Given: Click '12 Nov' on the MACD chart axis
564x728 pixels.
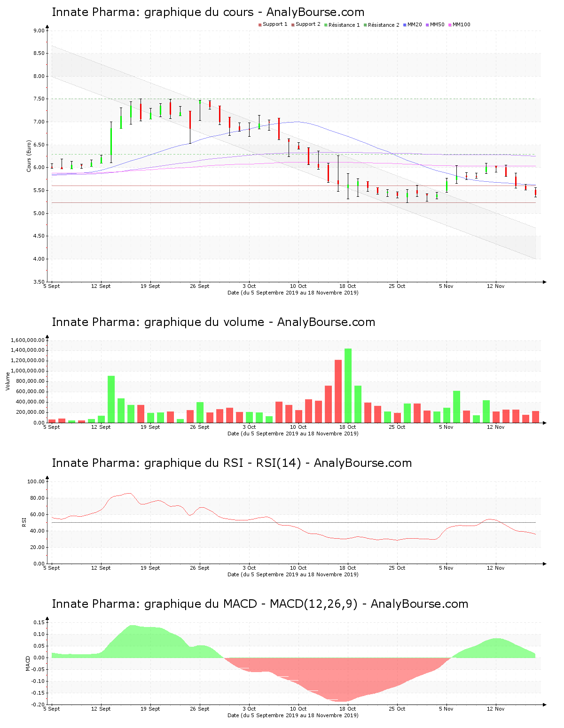Looking at the screenshot, I should tap(495, 709).
